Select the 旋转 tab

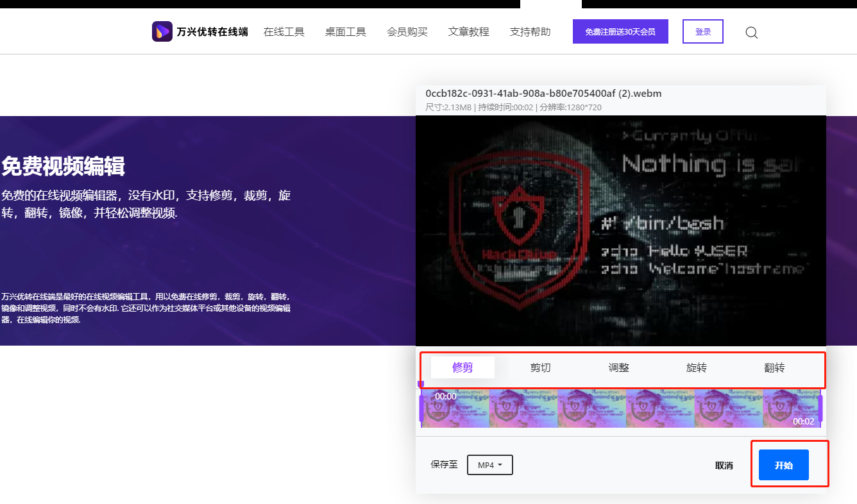(x=696, y=367)
